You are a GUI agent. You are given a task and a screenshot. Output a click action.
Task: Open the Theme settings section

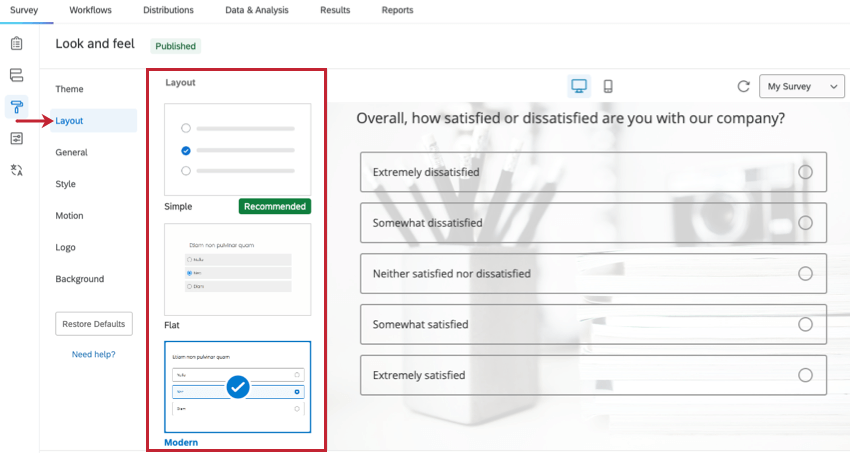coord(69,89)
